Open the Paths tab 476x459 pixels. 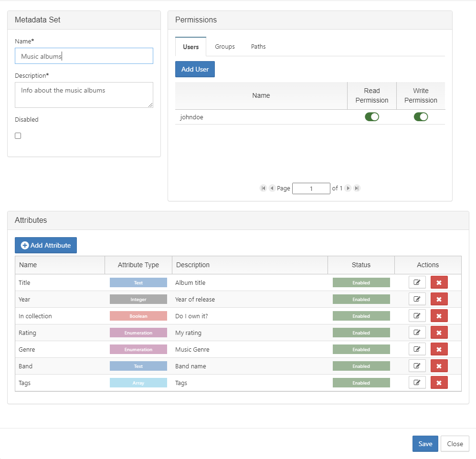pyautogui.click(x=258, y=46)
